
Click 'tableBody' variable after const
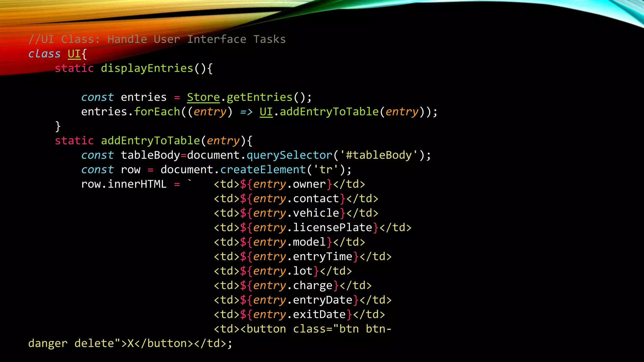[x=150, y=155]
